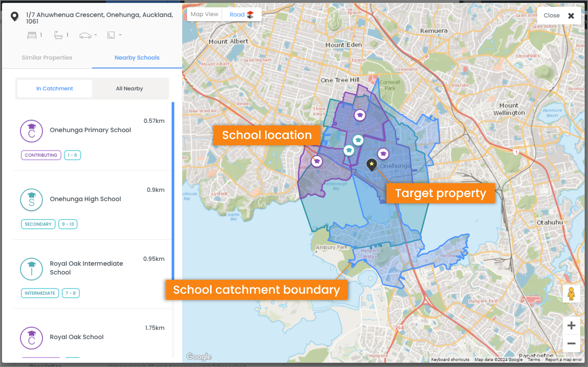Screen dimensions: 588x367
Task: Click Royal Oak School contributing icon
Action: pos(31,338)
